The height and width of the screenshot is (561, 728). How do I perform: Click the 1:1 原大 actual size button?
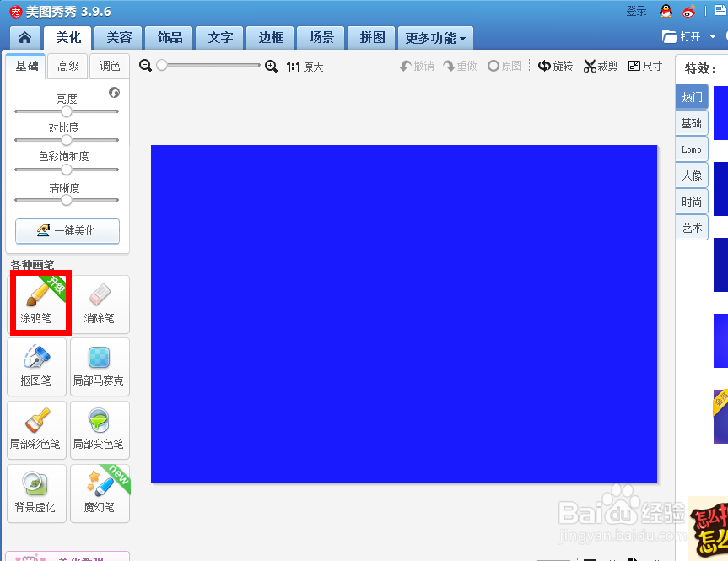pos(305,67)
